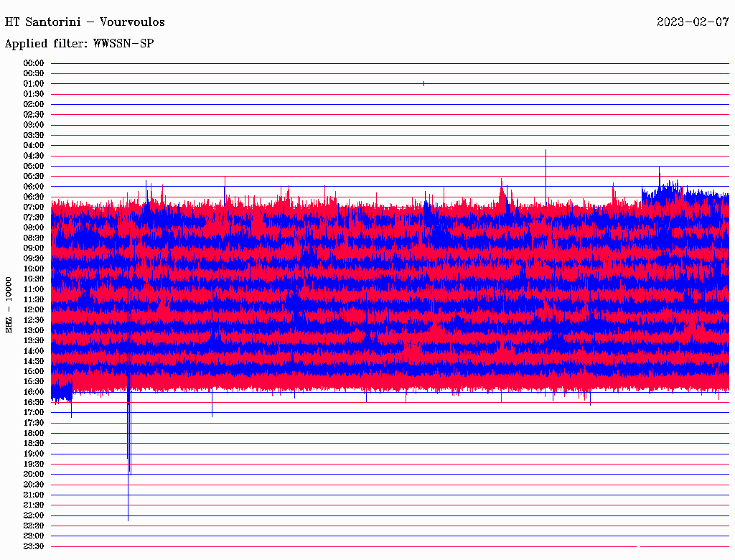Click the small spike on the 01:00 trace

tap(423, 83)
